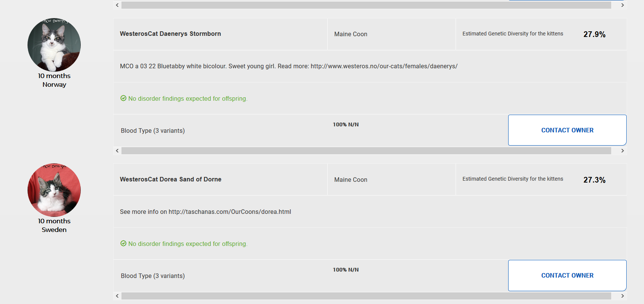Viewport: 644px width, 304px height.
Task: Click right arrow under Dorea Blood Type row
Action: coord(622,296)
